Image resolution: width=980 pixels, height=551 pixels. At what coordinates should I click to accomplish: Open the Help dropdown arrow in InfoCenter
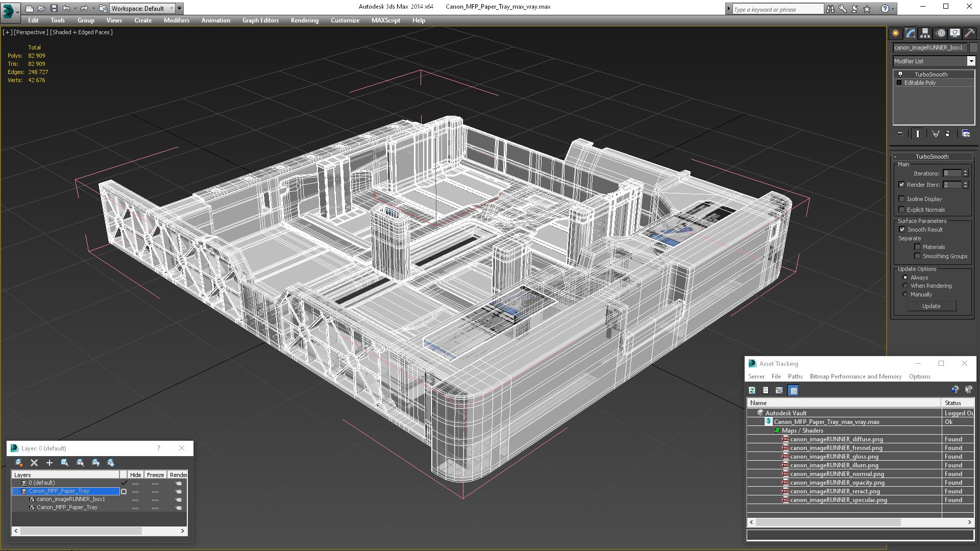[x=893, y=9]
